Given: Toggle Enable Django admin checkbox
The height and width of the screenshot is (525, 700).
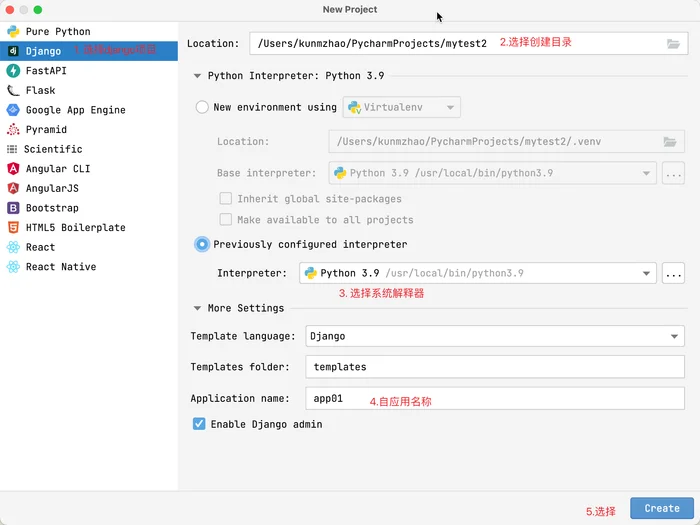Looking at the screenshot, I should pos(199,424).
